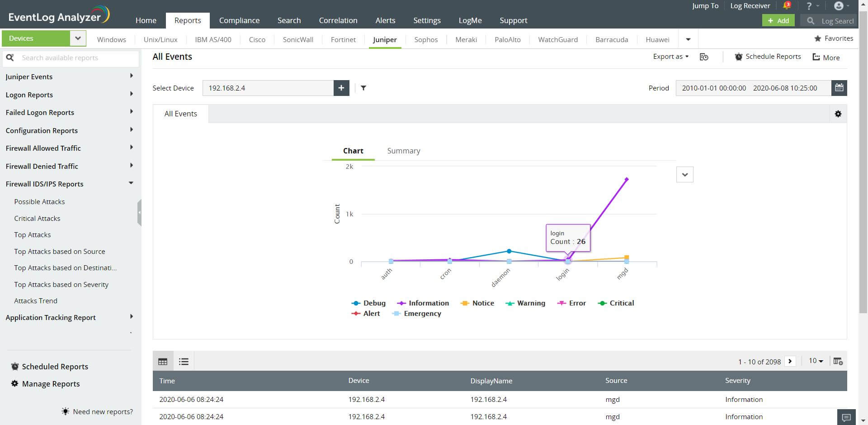868x425 pixels.
Task: Switch to the Summary chart tab
Action: click(x=404, y=151)
